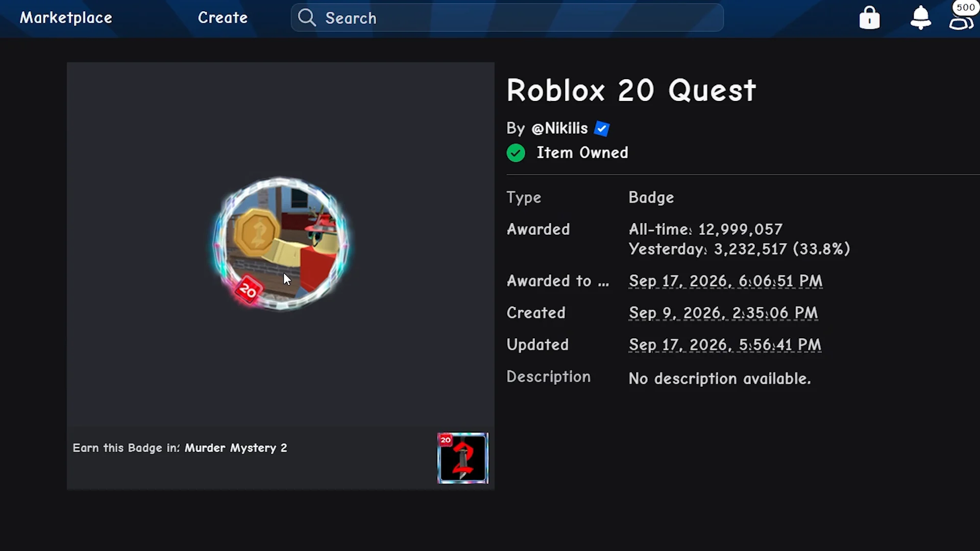Click the green Item Owned check icon
The image size is (980, 551).
point(516,153)
